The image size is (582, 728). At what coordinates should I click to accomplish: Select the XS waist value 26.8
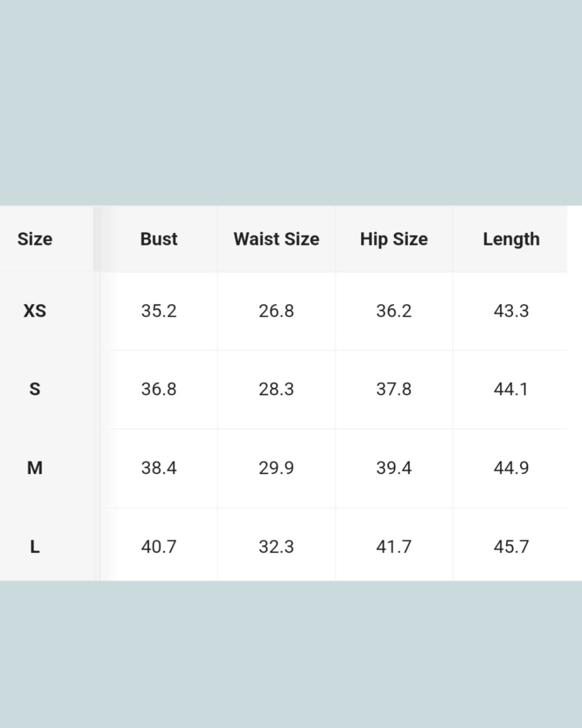tap(276, 311)
